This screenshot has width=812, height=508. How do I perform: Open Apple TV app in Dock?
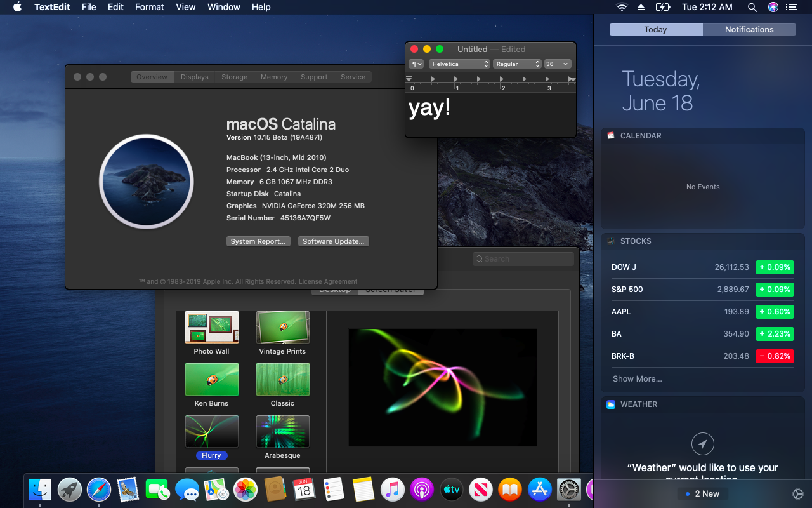452,490
